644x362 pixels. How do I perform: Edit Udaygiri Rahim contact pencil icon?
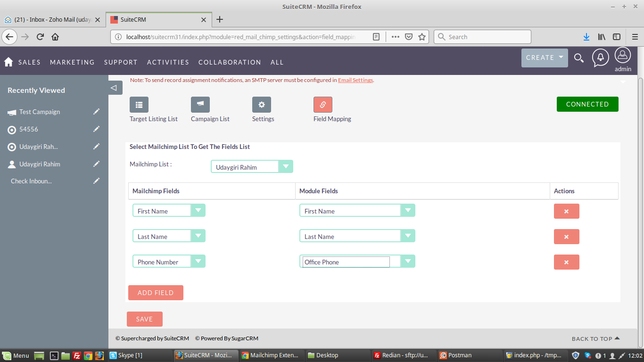point(97,164)
